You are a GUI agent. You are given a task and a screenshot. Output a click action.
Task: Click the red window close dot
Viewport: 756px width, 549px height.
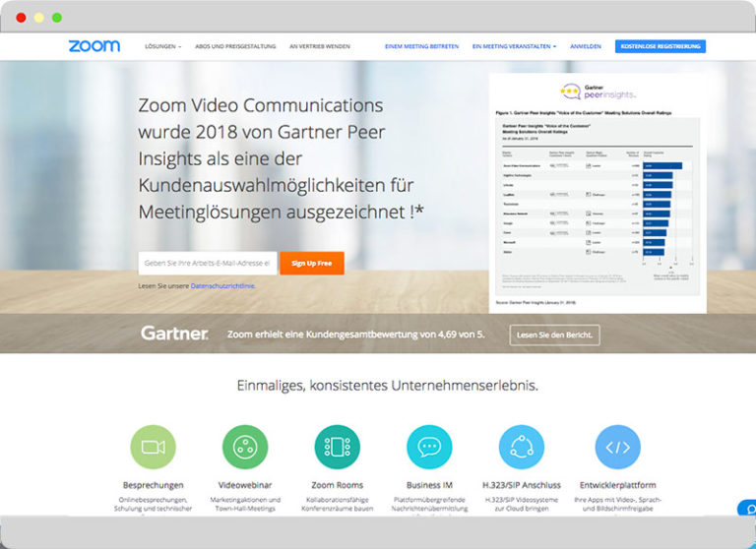[21, 18]
